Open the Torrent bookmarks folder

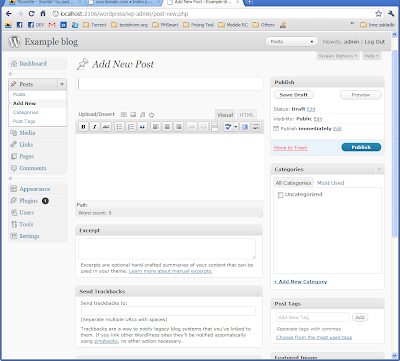(95, 25)
